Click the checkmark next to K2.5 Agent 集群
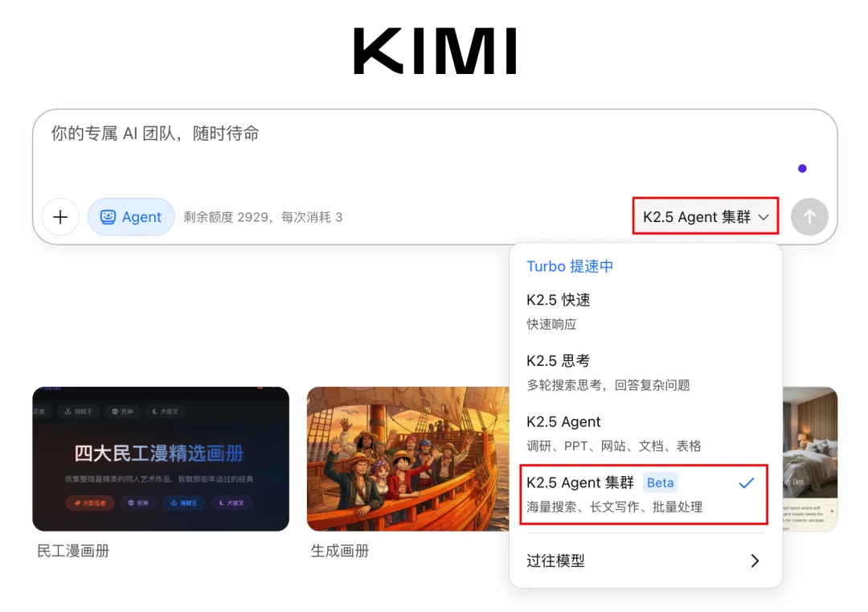This screenshot has height=612, width=868. (747, 483)
